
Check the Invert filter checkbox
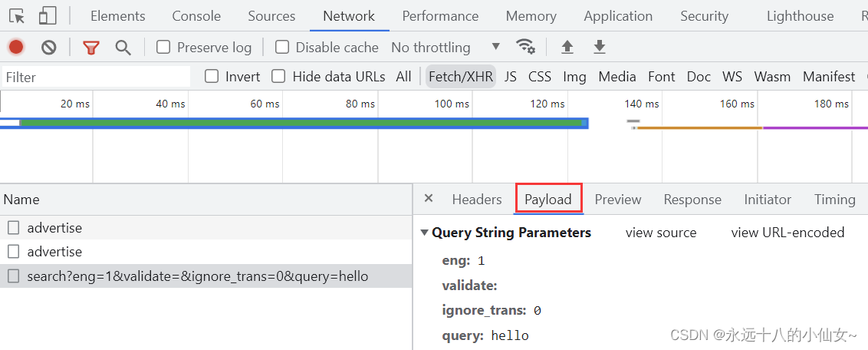coord(212,77)
